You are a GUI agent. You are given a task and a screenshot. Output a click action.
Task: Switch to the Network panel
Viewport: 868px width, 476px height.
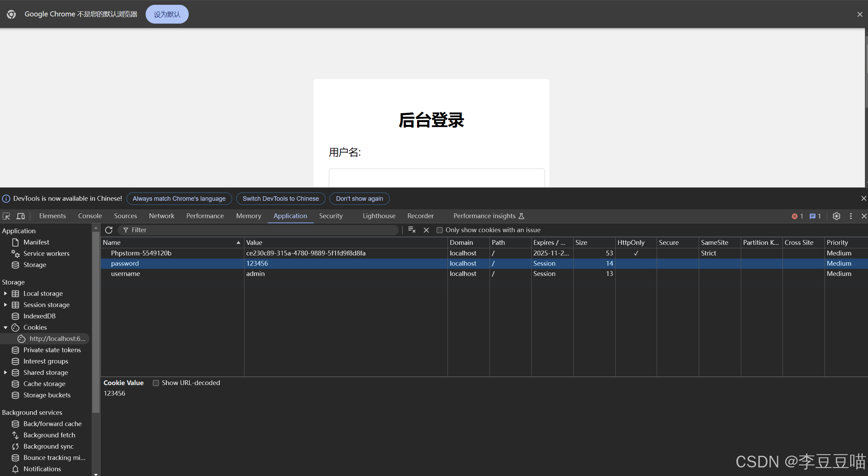(x=161, y=216)
